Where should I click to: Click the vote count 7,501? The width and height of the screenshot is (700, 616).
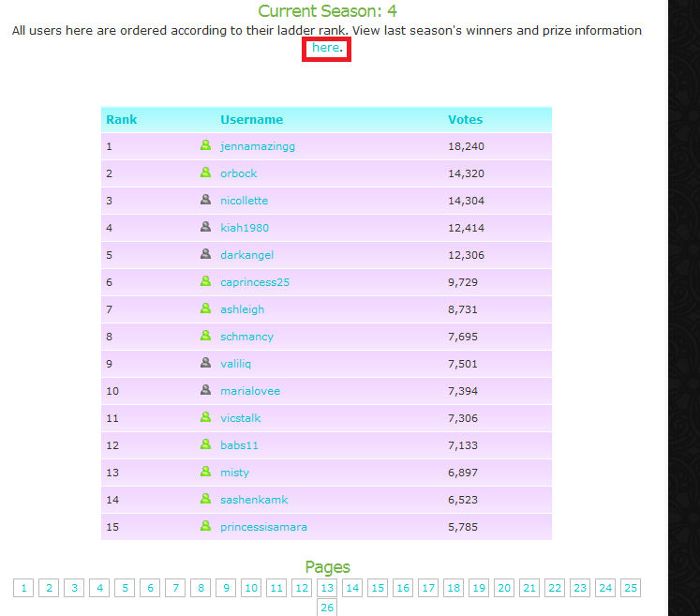pyautogui.click(x=463, y=364)
